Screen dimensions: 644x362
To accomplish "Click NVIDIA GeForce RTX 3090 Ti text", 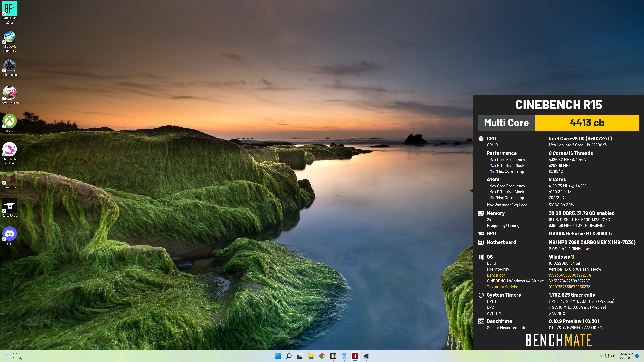I will 580,234.
